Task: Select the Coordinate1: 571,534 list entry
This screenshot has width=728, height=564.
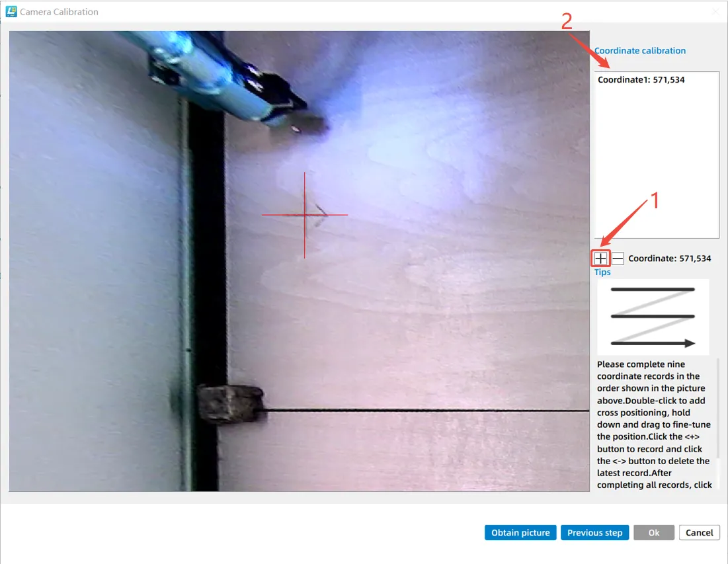Action: [641, 80]
